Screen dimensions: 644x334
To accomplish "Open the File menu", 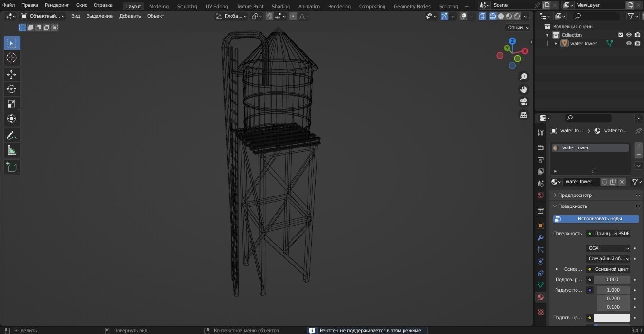I will (9, 5).
